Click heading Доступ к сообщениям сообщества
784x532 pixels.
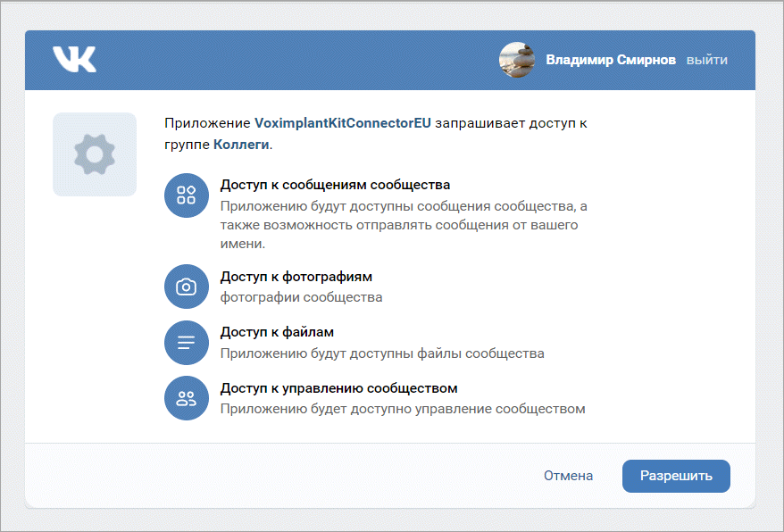[335, 185]
